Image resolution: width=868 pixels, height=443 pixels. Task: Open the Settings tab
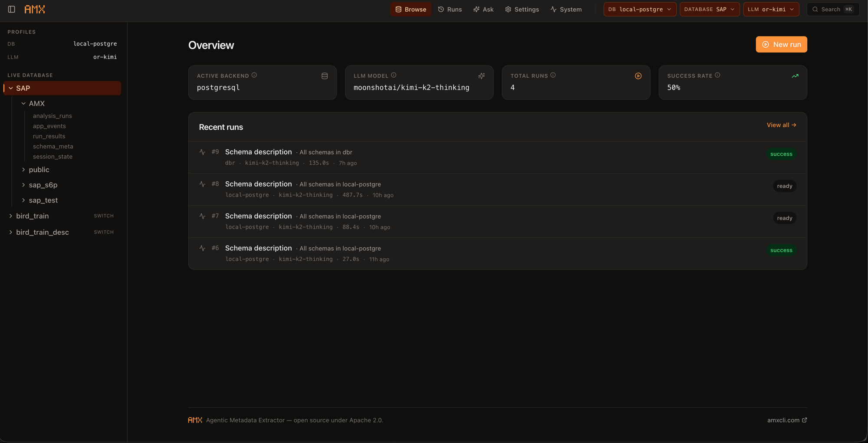click(522, 9)
